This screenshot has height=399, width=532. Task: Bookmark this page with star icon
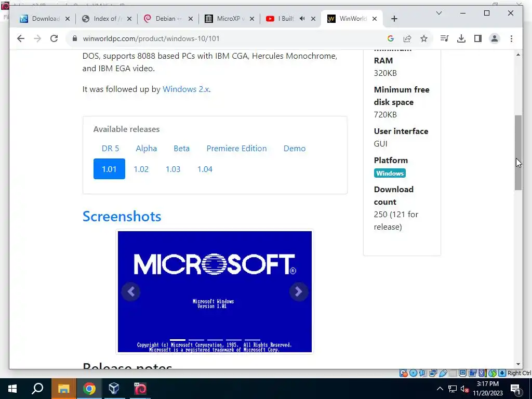coord(424,38)
